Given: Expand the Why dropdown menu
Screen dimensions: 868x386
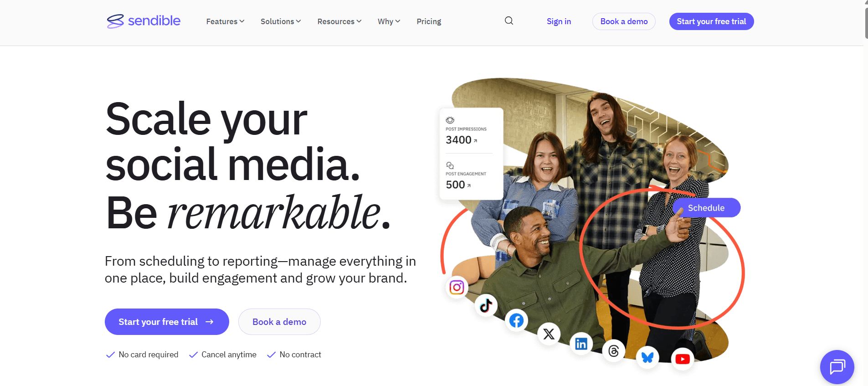Looking at the screenshot, I should point(389,21).
